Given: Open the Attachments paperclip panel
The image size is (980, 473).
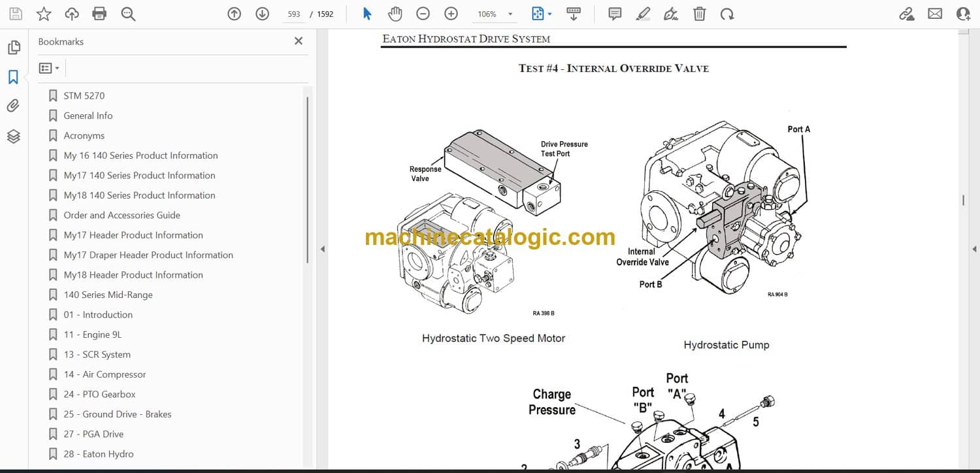Looking at the screenshot, I should point(14,106).
